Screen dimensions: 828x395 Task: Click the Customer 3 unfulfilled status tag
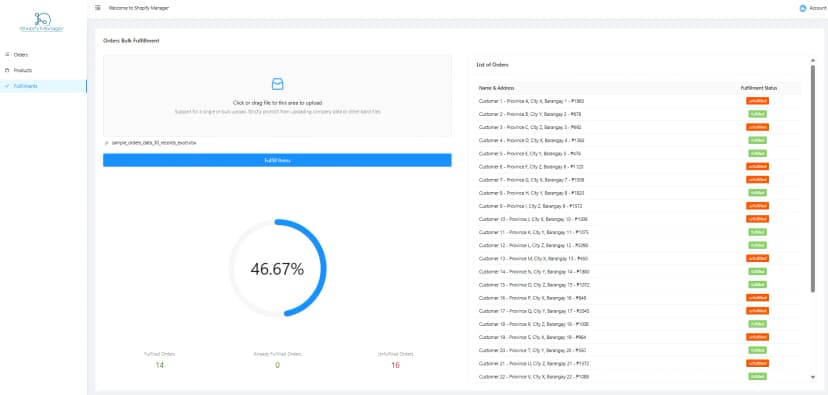757,127
